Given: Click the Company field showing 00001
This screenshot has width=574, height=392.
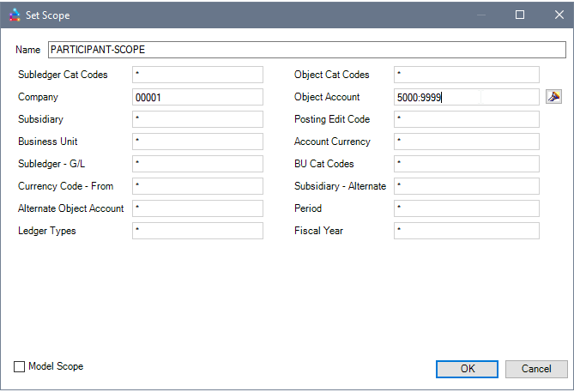Looking at the screenshot, I should pos(197,98).
